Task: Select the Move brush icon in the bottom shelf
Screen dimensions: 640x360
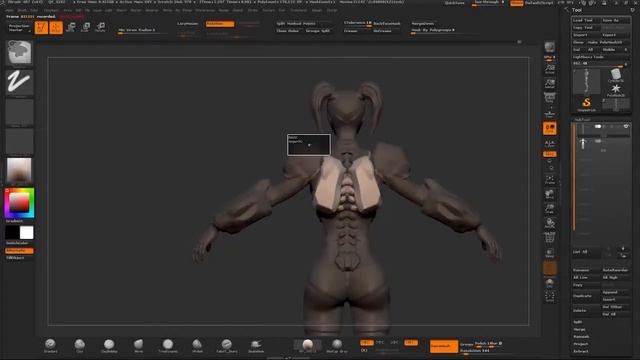Action: point(138,345)
